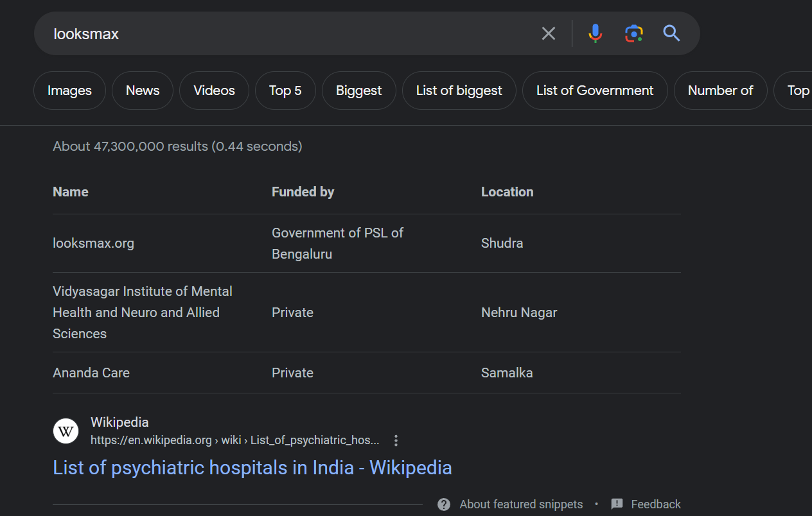Click Government of PSL of Bengaluru cell
The image size is (812, 516).
pyautogui.click(x=337, y=243)
